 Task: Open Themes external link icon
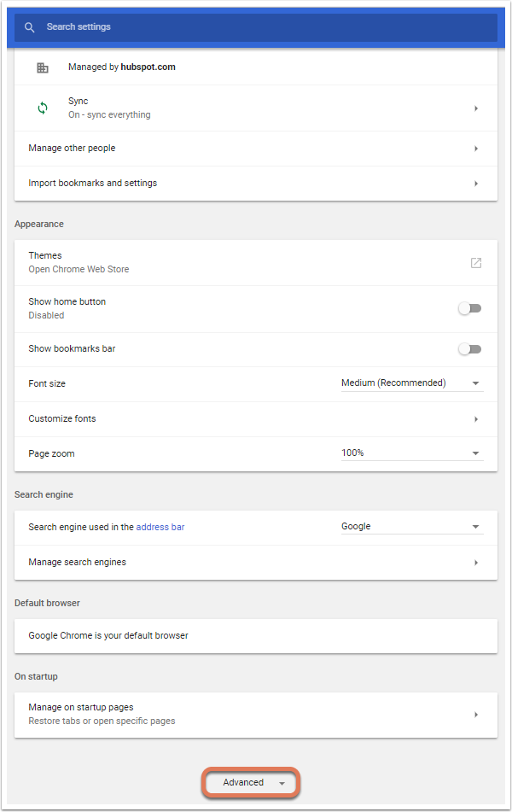476,262
